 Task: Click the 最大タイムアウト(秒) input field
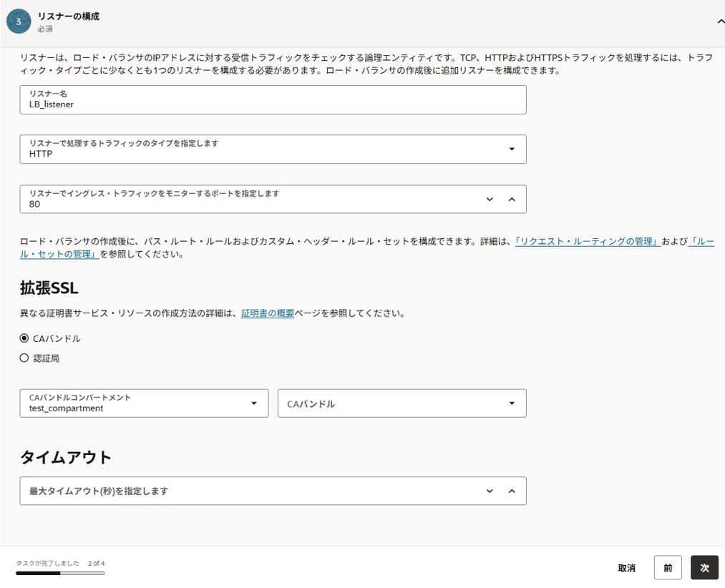pos(243,491)
